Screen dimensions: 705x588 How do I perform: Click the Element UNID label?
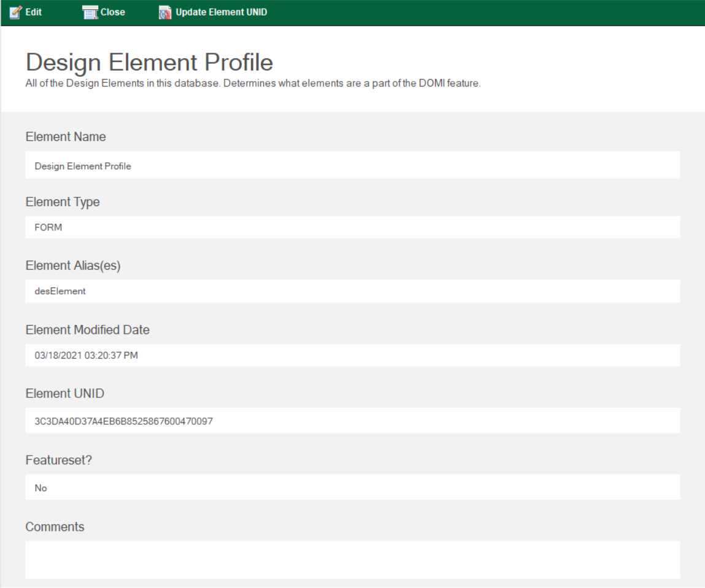click(x=65, y=394)
